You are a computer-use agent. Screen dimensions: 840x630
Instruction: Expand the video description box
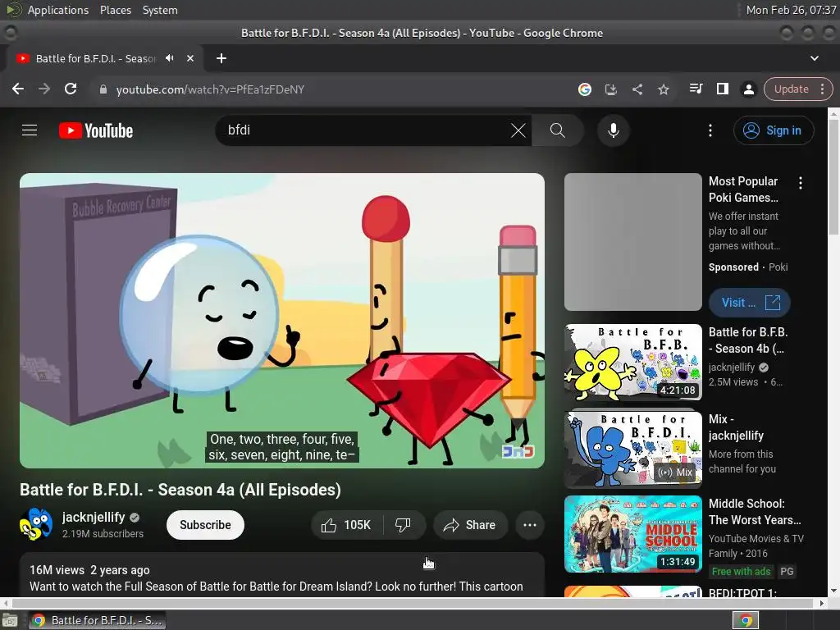tap(282, 577)
